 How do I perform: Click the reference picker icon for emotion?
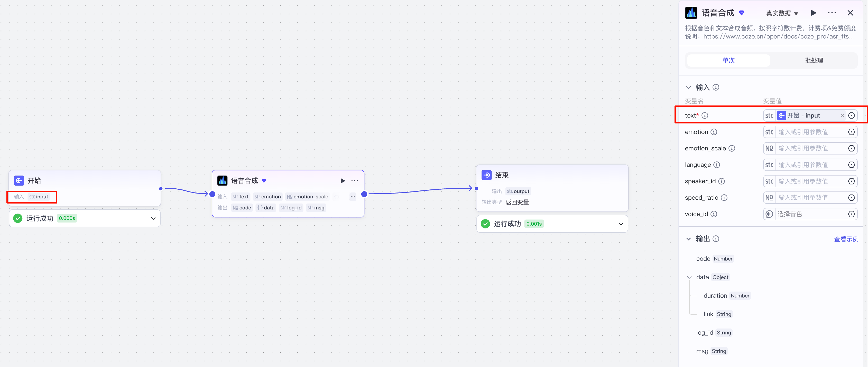tap(851, 132)
